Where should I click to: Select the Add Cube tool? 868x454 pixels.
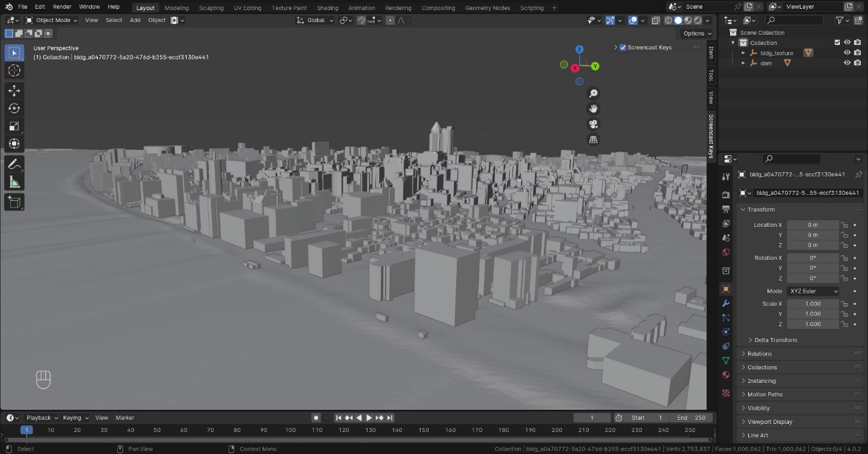tap(14, 202)
